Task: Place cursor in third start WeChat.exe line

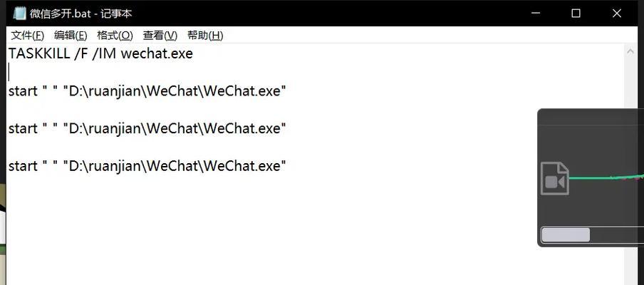Action: (147, 165)
